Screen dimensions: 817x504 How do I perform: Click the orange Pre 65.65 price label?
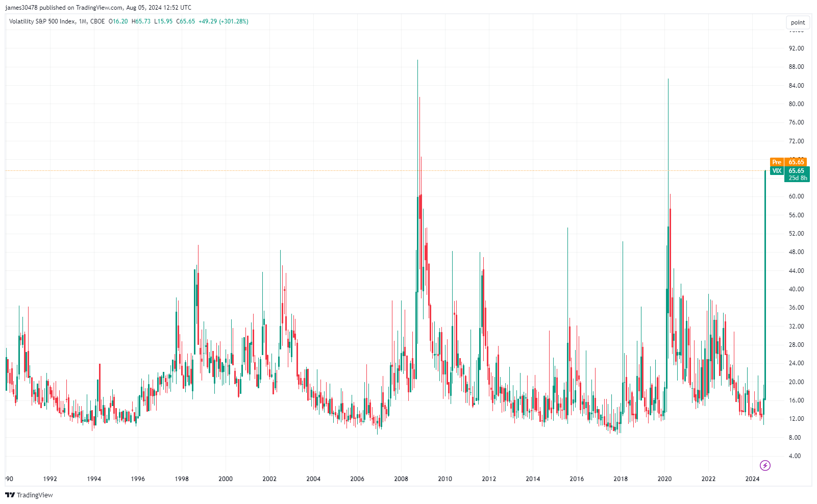[x=788, y=162]
